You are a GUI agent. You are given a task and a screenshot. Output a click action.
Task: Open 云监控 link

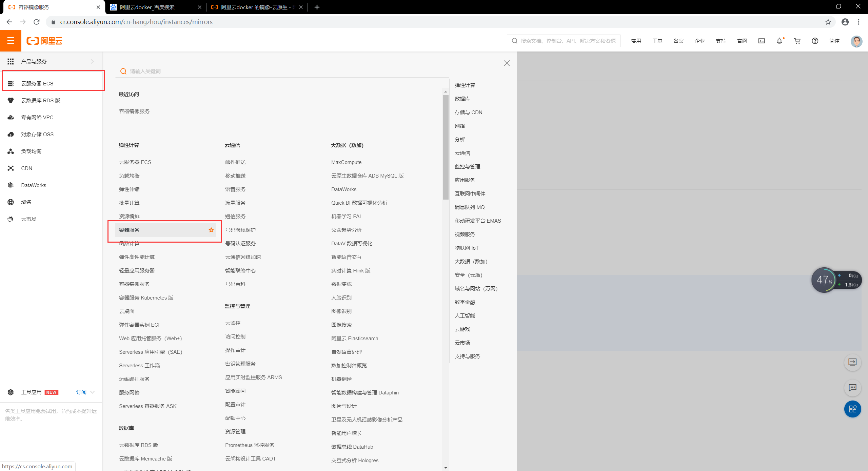tap(233, 323)
